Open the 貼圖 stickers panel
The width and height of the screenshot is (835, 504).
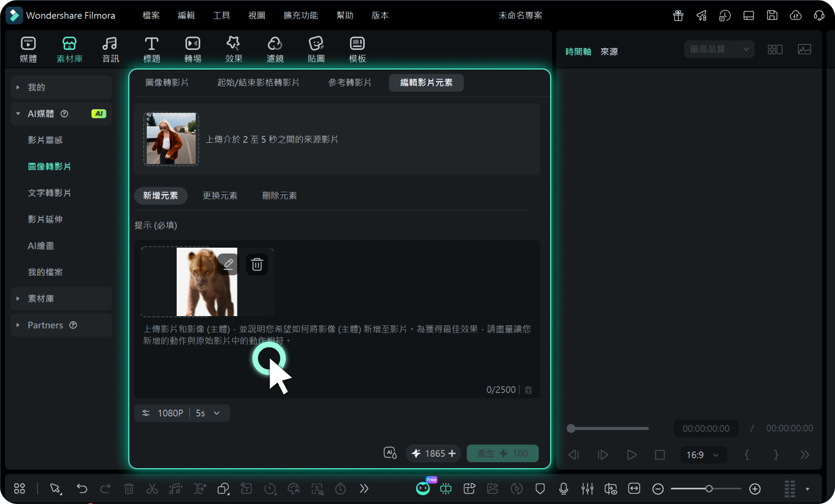[x=316, y=49]
